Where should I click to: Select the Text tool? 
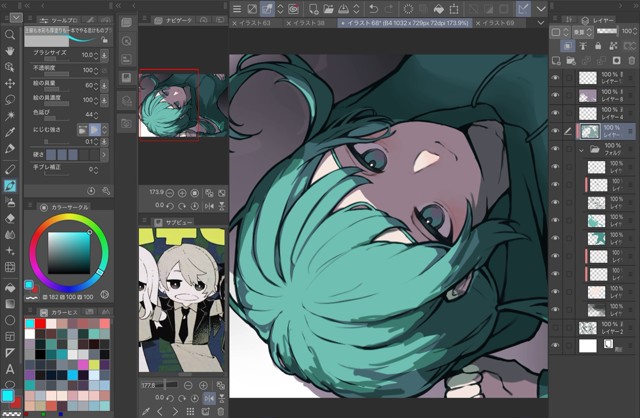click(x=10, y=369)
